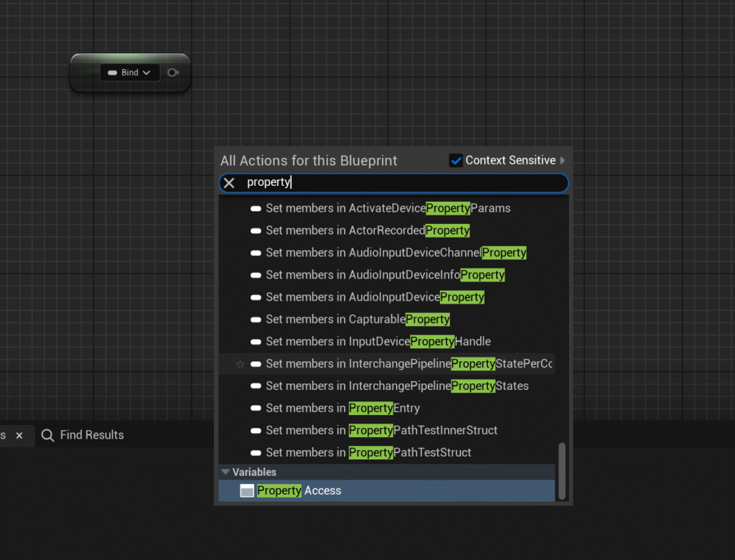Choose Set members in InputDevicePropertyHandle

[x=378, y=342]
